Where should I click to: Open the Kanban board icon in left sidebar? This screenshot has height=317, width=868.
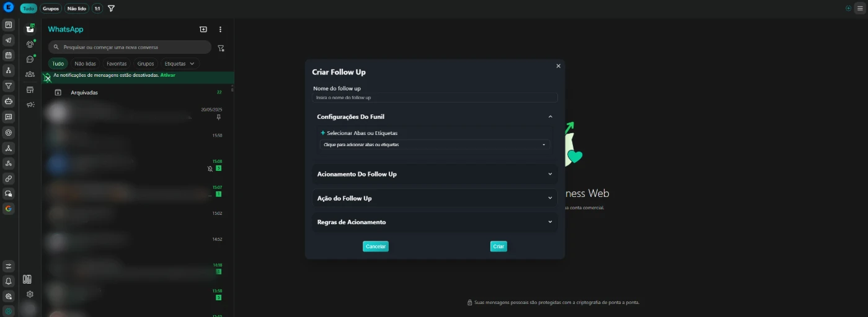point(9,25)
